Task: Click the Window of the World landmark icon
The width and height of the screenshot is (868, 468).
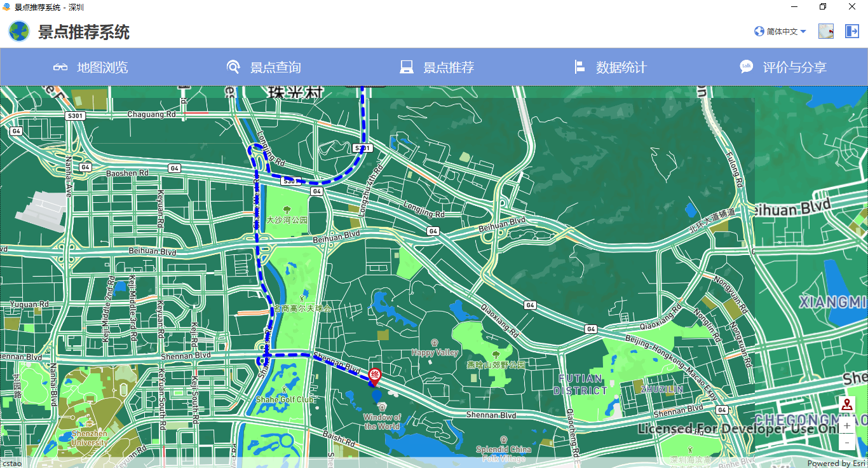Action: (381, 407)
